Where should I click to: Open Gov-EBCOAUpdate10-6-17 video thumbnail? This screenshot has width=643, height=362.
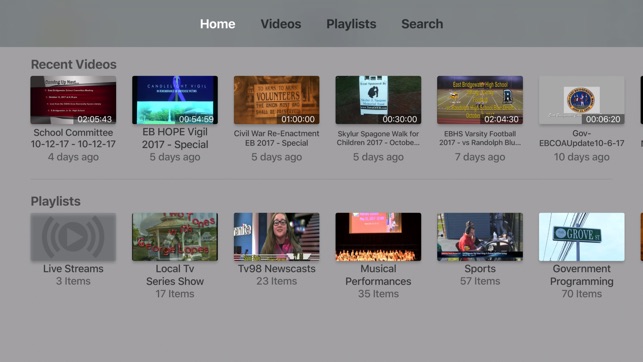pyautogui.click(x=581, y=100)
